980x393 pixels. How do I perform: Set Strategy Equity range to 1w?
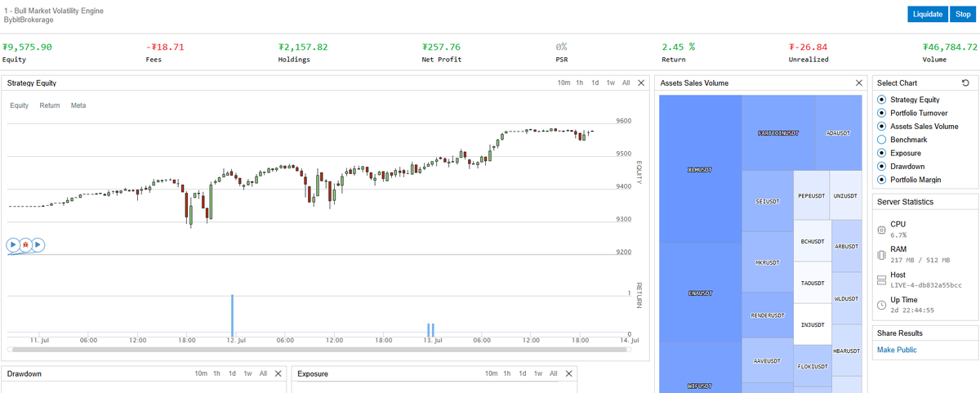point(611,83)
